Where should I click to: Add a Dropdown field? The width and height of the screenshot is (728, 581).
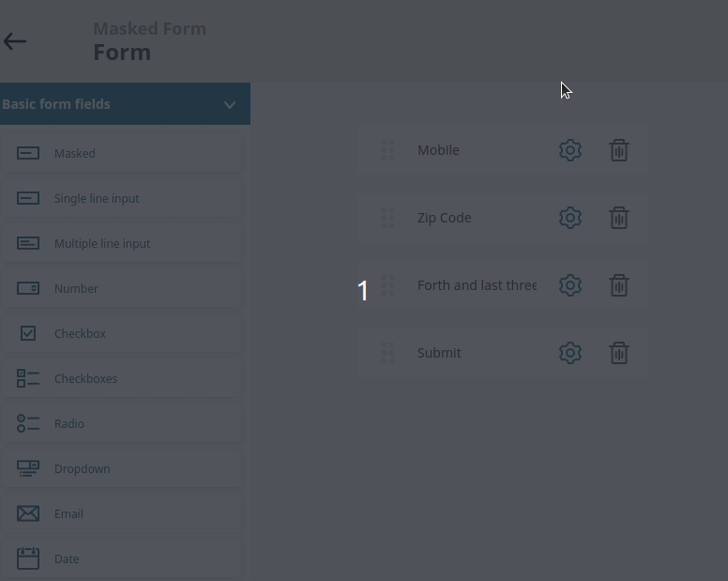point(121,468)
